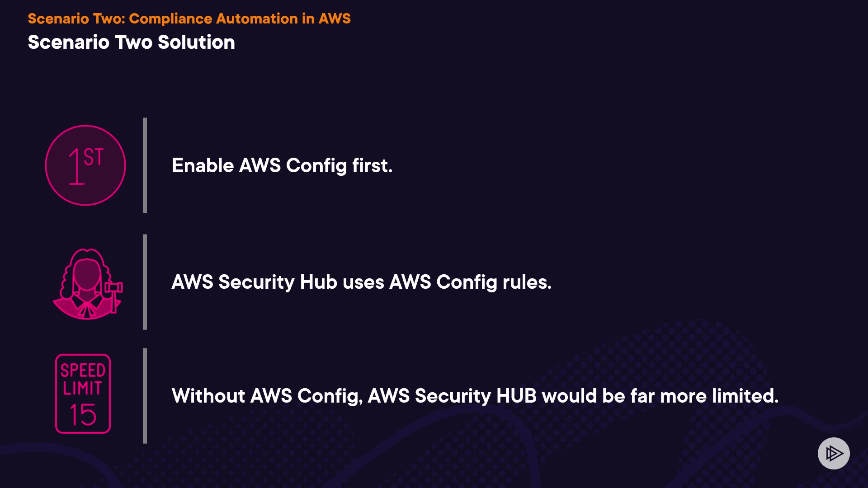Image resolution: width=868 pixels, height=488 pixels.
Task: Click the number 15 on the sign
Action: click(x=83, y=414)
